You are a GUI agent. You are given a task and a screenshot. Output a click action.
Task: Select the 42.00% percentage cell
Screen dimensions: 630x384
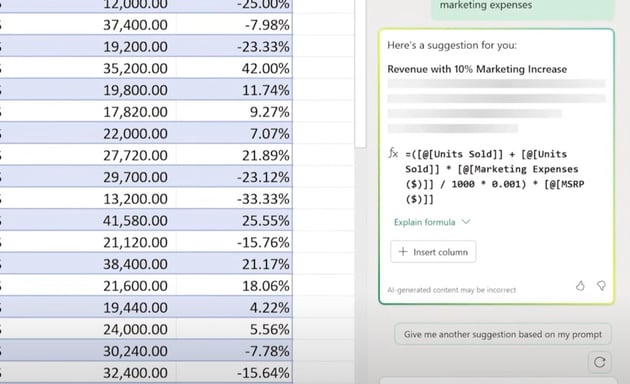point(234,68)
